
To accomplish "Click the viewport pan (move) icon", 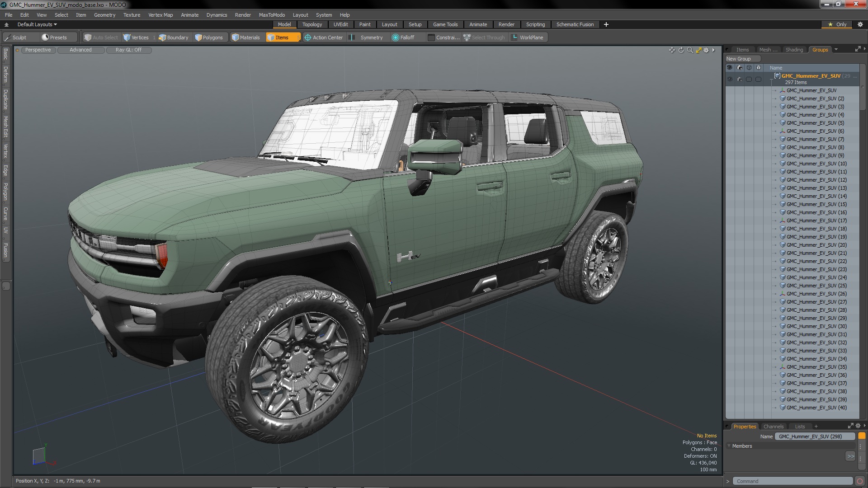I will [x=672, y=50].
